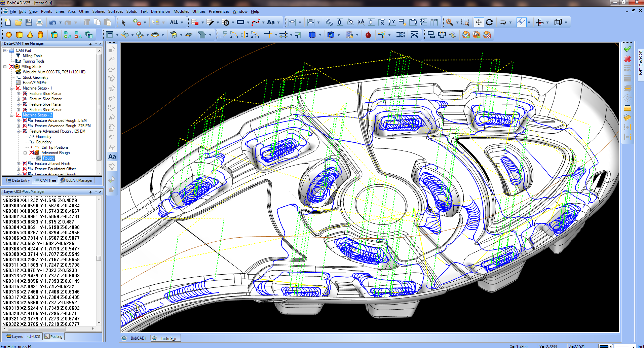Collapse Feature Advanced Rough .125 EM node
The height and width of the screenshot is (348, 644).
[18, 131]
